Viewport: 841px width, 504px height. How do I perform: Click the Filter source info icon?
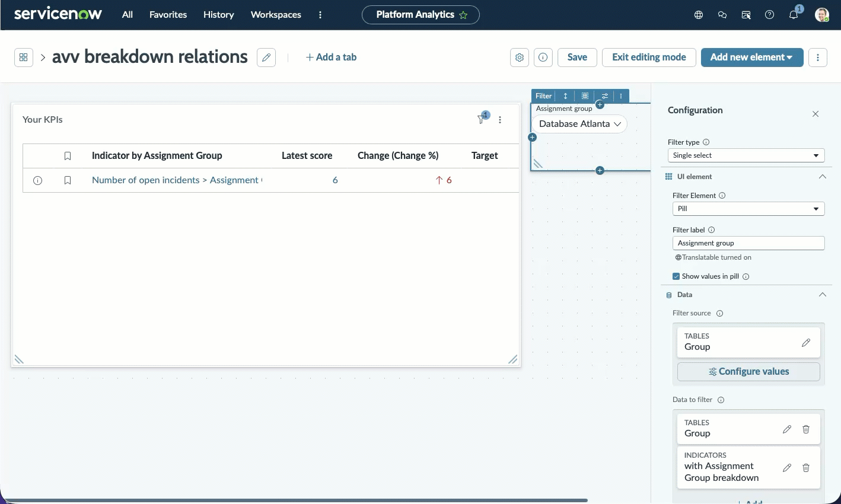coord(719,314)
